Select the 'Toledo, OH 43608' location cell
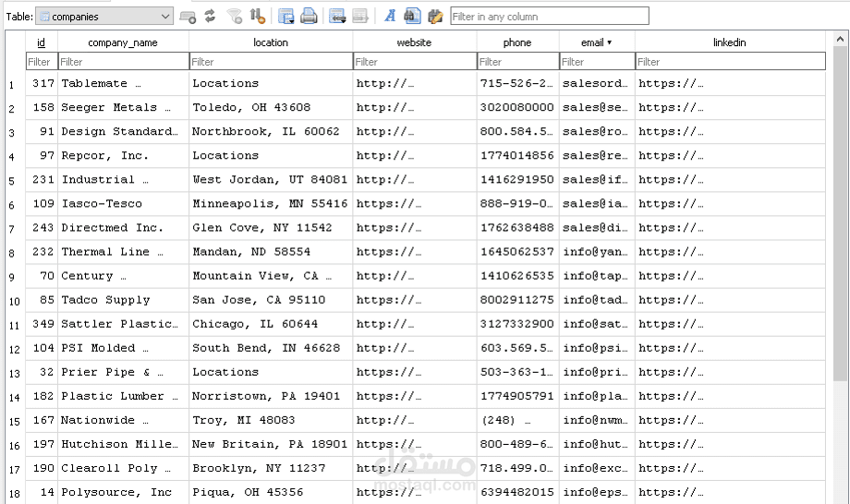 click(x=271, y=107)
